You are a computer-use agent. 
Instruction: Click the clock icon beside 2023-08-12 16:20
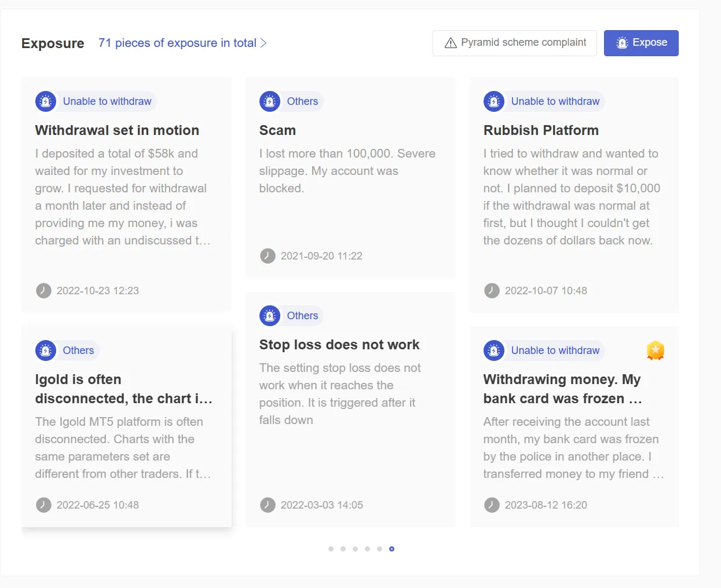(492, 505)
